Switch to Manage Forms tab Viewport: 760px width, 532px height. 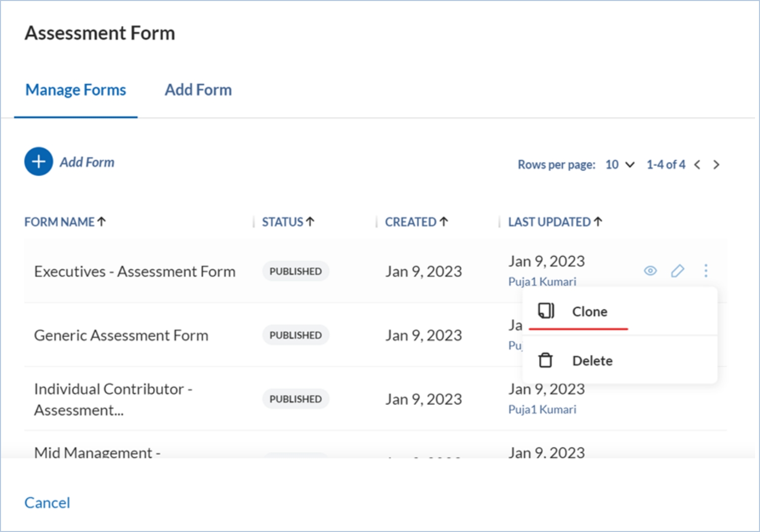tap(76, 90)
